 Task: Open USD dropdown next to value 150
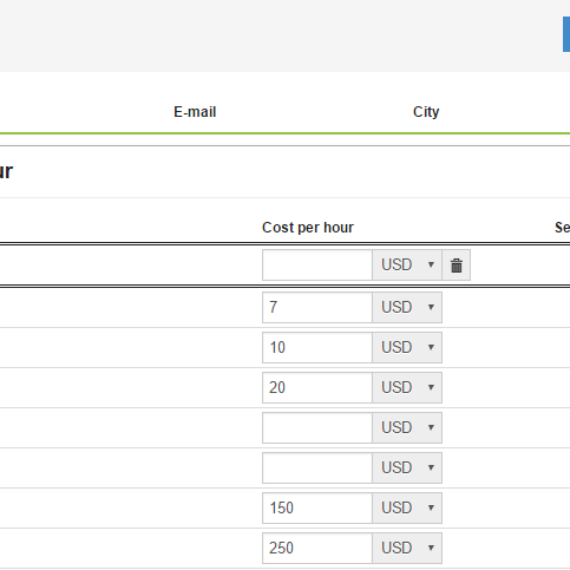[407, 508]
